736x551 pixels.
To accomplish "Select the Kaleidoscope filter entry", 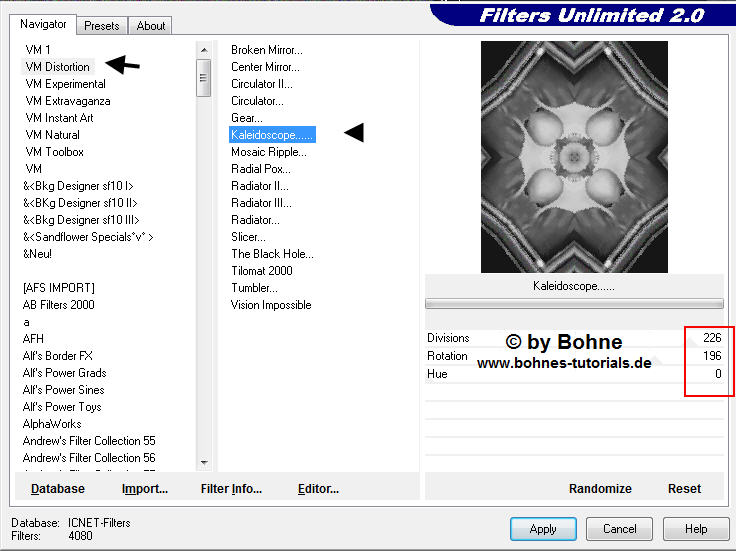I will pos(272,134).
